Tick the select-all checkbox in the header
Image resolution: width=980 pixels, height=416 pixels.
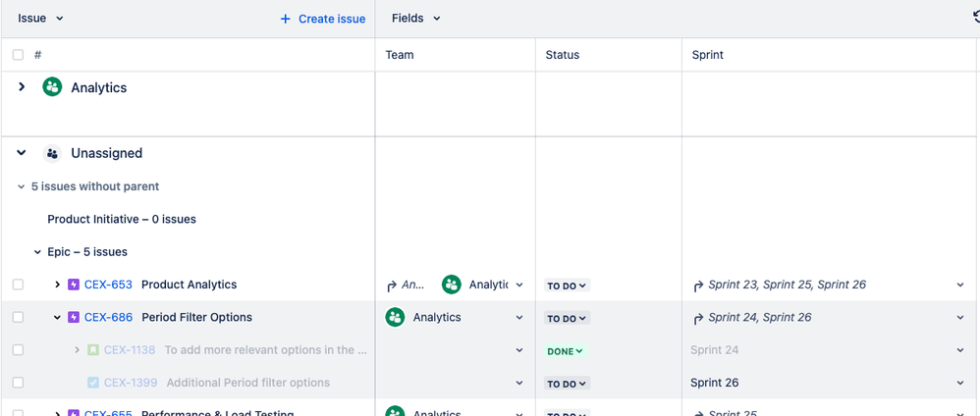(x=18, y=55)
